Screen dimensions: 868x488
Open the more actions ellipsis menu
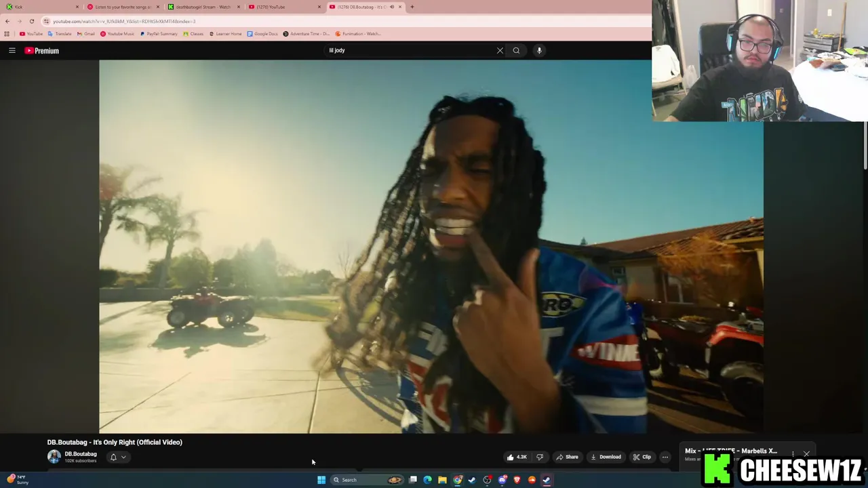(x=665, y=457)
